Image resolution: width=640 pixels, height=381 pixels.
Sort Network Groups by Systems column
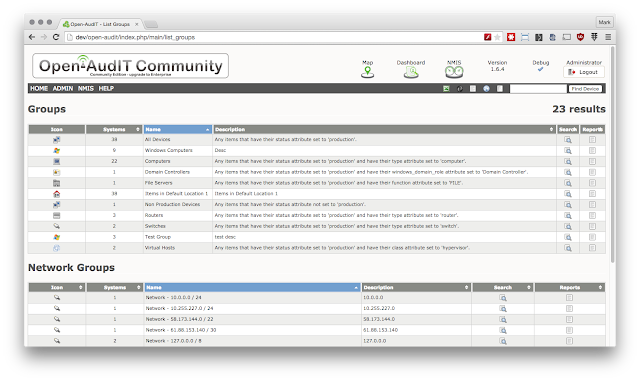click(115, 287)
